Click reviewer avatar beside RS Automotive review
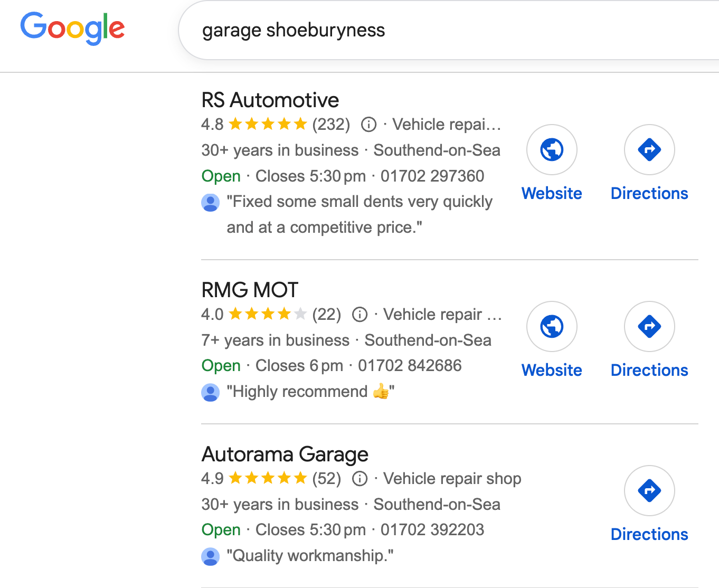Viewport: 719px width, 588px height. coord(211,202)
